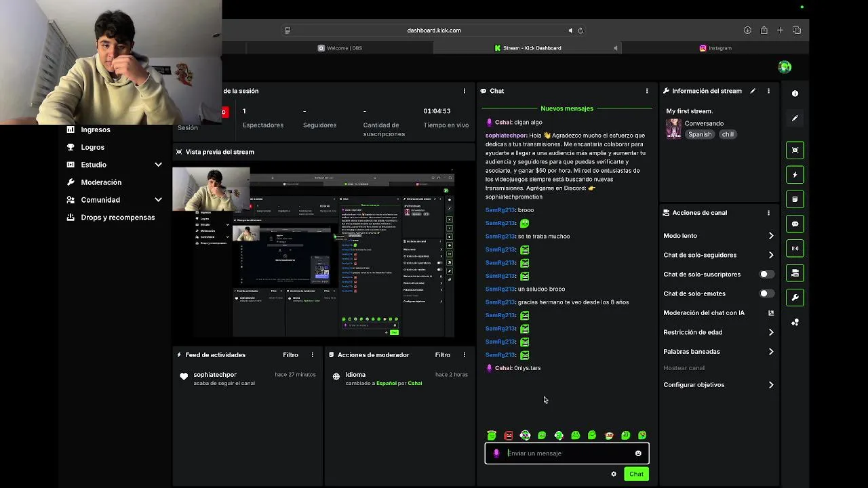Click the Enviar un mensaje input field
The width and height of the screenshot is (868, 488).
(x=567, y=453)
